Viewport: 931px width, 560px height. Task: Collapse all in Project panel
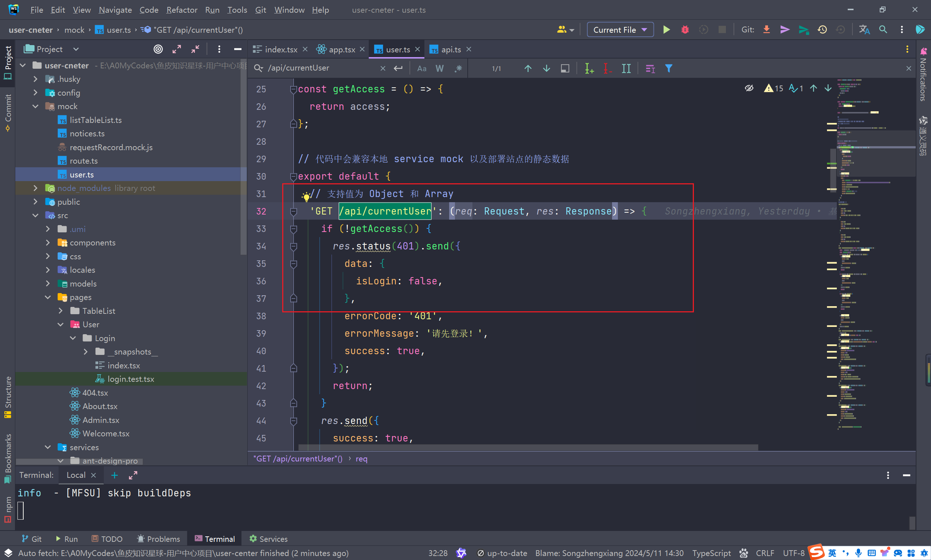tap(195, 49)
